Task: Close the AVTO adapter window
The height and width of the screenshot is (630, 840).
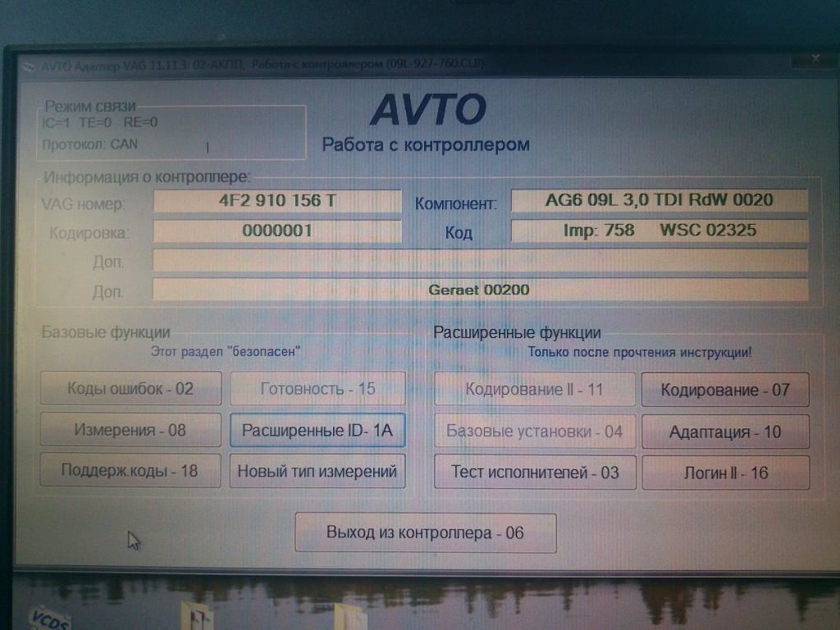Action: [x=815, y=58]
